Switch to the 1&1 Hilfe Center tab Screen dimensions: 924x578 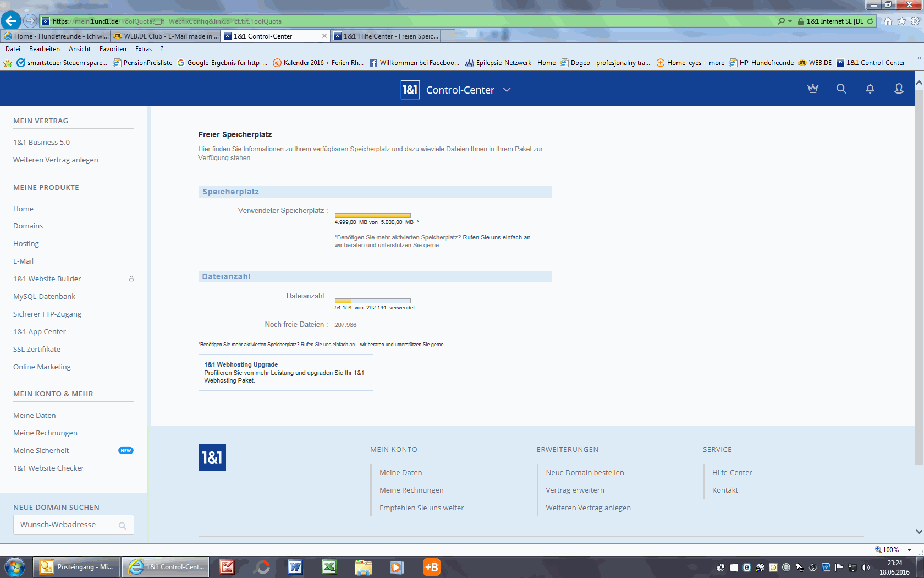(x=391, y=36)
